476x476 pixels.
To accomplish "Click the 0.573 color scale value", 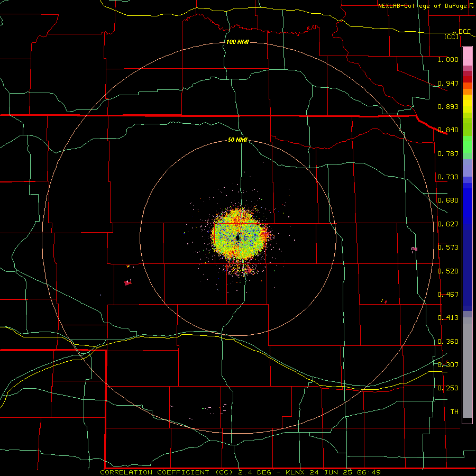I will (448, 248).
